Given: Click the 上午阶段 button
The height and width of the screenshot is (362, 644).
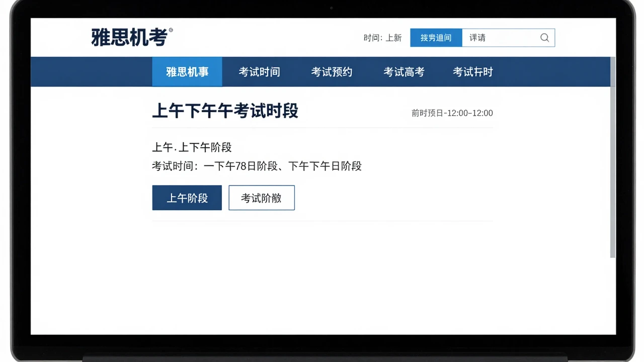Looking at the screenshot, I should [x=187, y=198].
